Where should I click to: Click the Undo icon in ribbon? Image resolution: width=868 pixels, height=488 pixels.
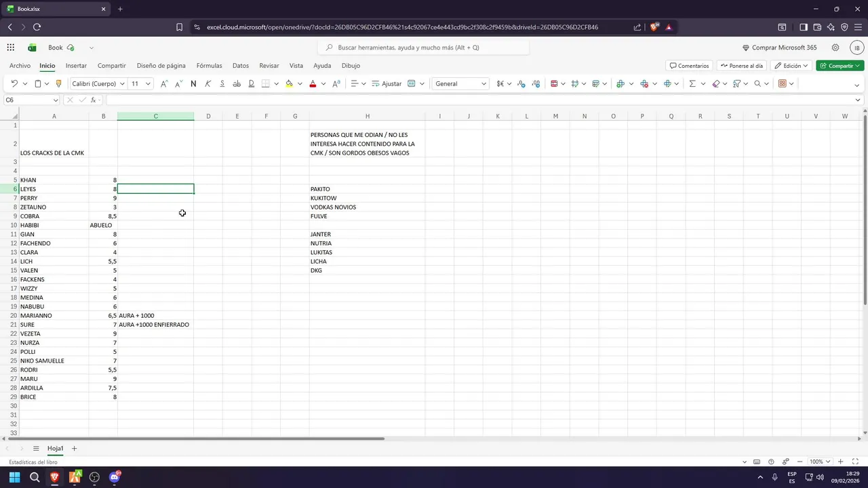point(14,83)
